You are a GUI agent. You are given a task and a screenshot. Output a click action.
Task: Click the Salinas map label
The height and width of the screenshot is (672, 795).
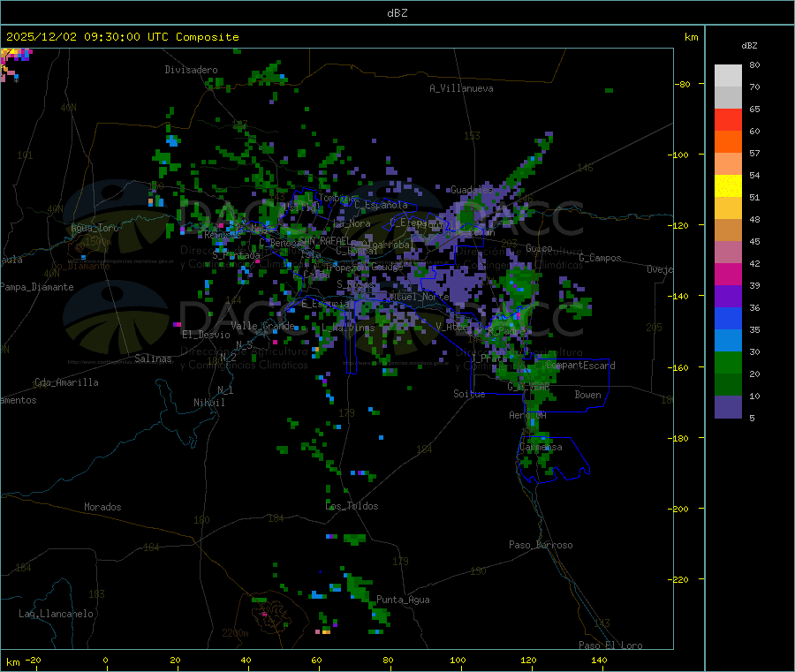pyautogui.click(x=153, y=359)
